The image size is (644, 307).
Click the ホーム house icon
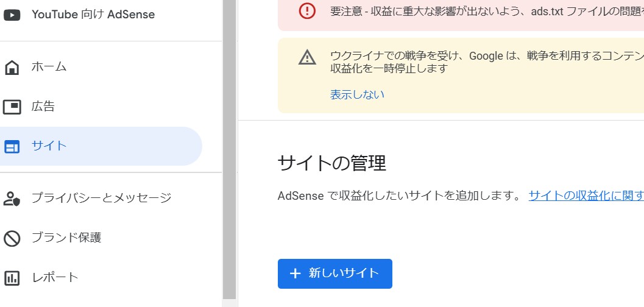[12, 67]
